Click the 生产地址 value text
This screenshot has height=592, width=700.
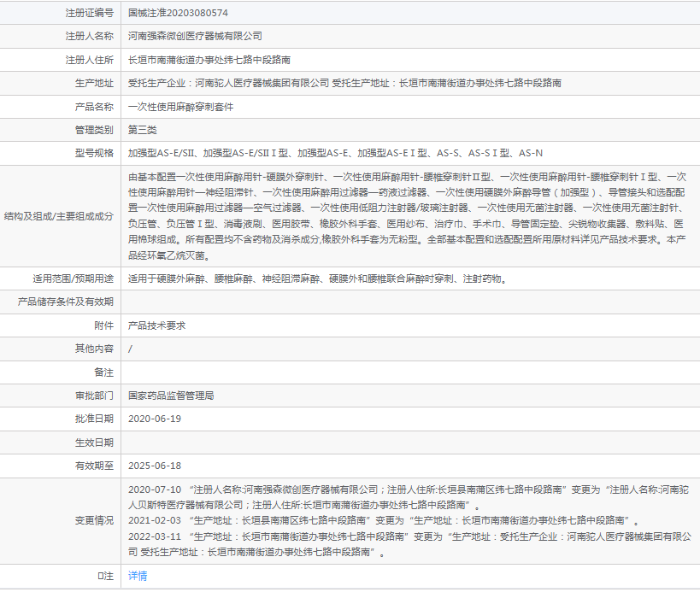(344, 83)
